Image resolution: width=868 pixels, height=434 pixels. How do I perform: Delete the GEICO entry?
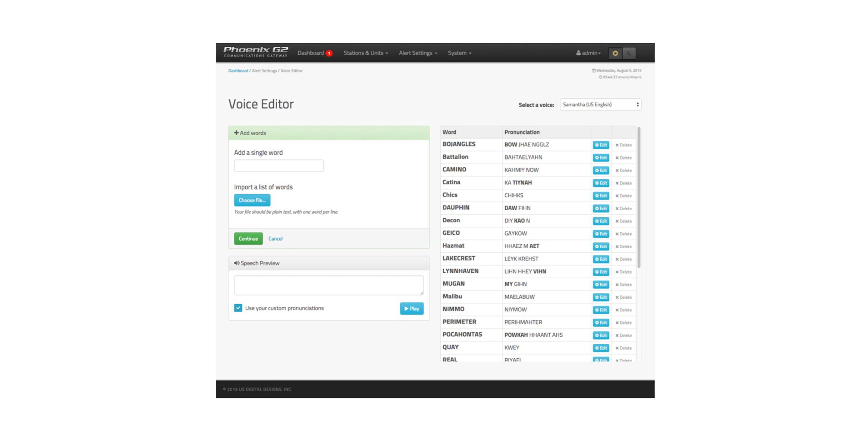click(x=623, y=234)
